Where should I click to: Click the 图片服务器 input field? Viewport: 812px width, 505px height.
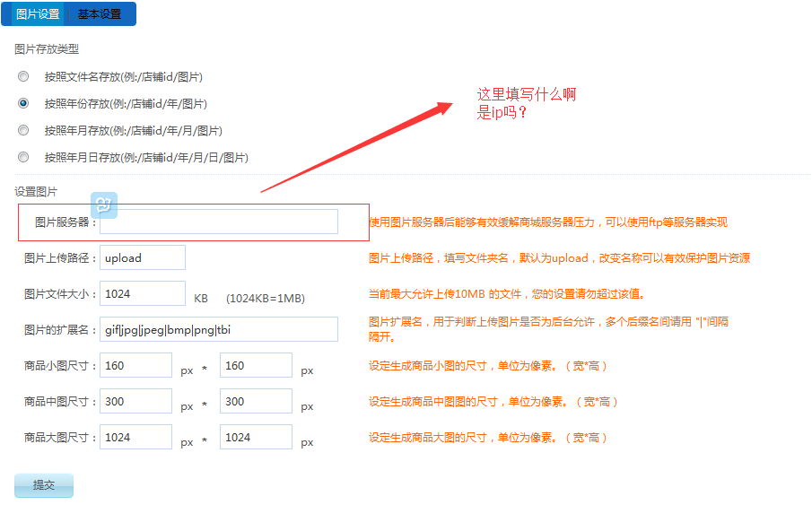click(x=218, y=222)
